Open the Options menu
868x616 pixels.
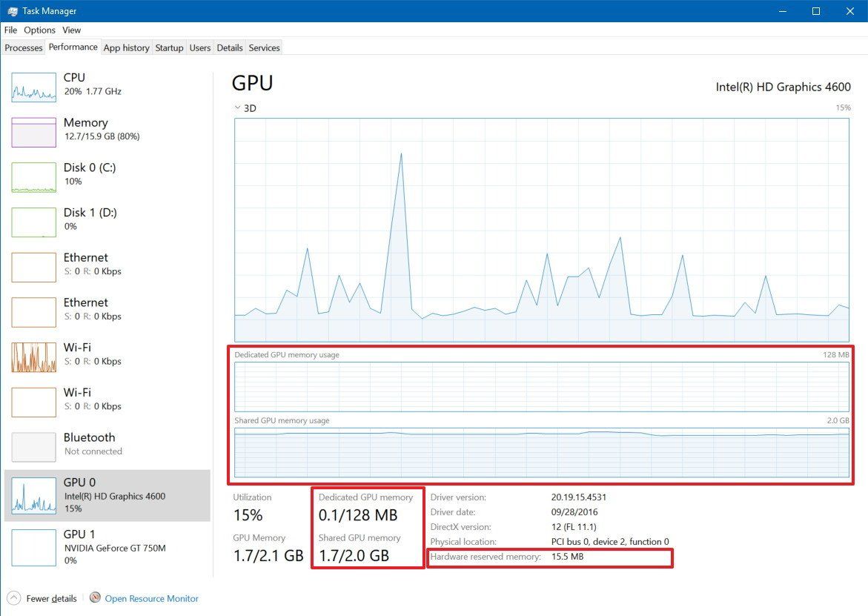point(39,30)
